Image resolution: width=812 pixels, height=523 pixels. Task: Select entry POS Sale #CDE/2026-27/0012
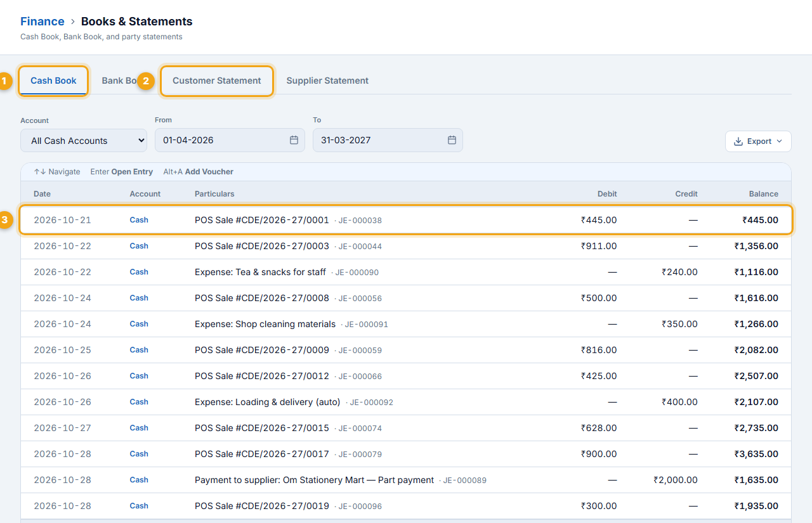[406, 376]
